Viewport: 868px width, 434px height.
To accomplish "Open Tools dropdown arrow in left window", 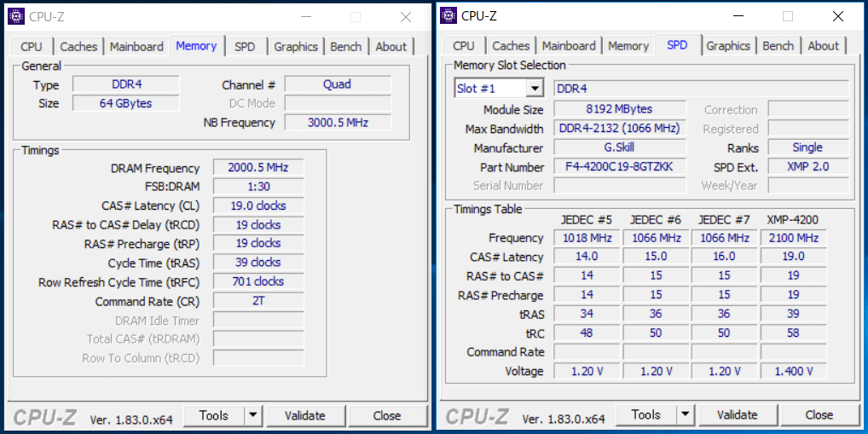I will tap(253, 415).
